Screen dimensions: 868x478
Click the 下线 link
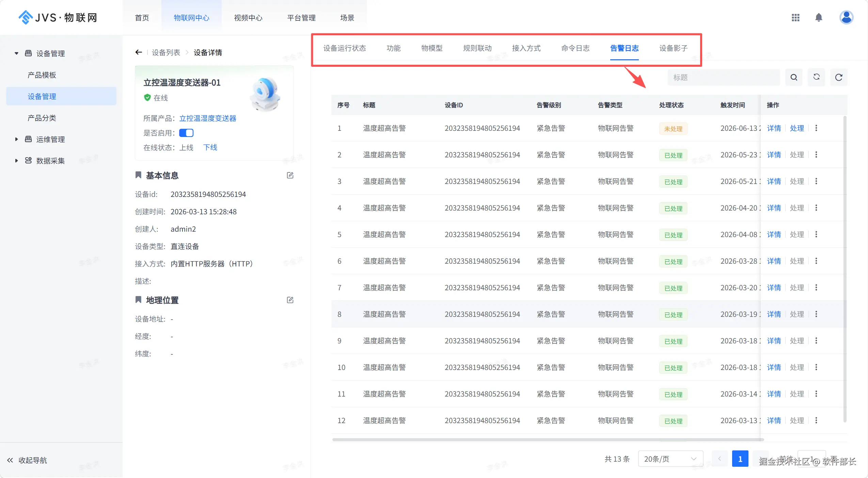pyautogui.click(x=210, y=147)
